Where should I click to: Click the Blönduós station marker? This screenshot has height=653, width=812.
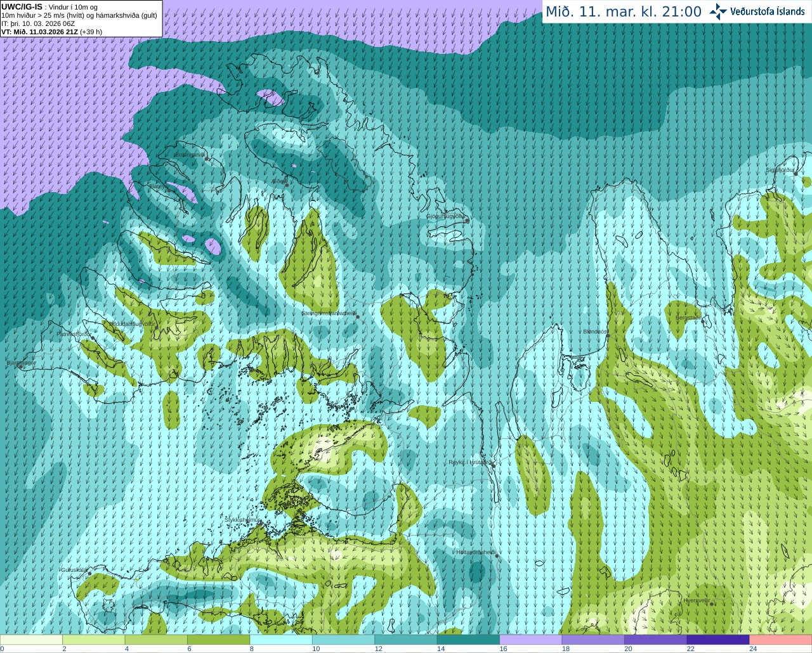click(x=608, y=336)
